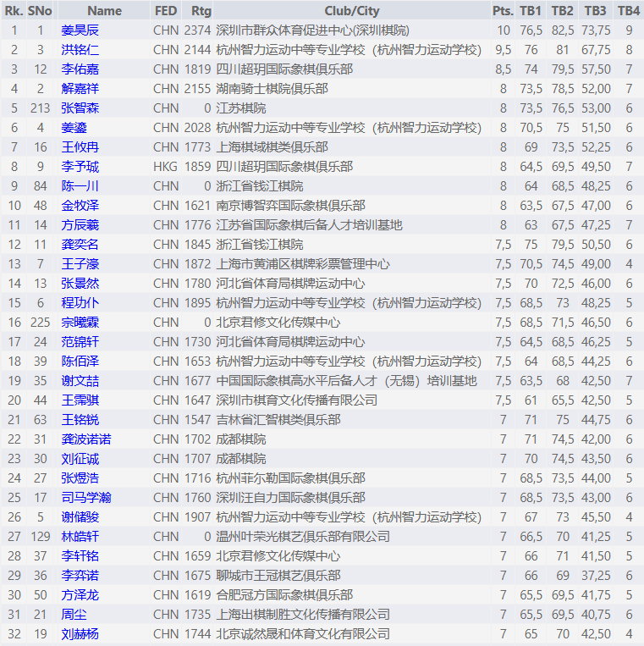Open the 王子濠 player link
The height and width of the screenshot is (646, 644).
pos(80,263)
